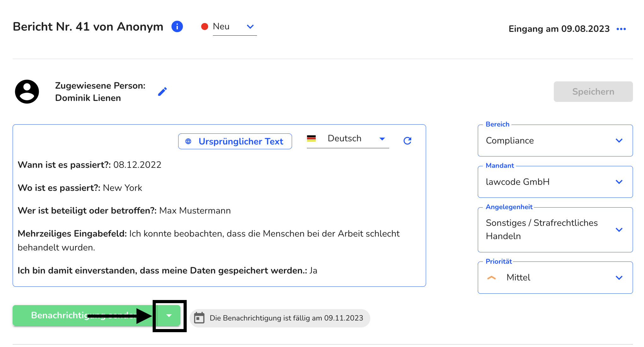Expand the Priorität Mittel dropdown

click(555, 278)
